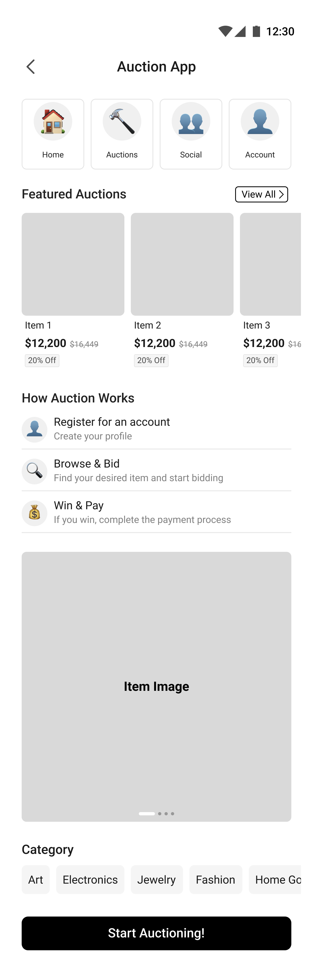The image size is (313, 980).
Task: Check the battery icon in status bar
Action: [x=257, y=31]
